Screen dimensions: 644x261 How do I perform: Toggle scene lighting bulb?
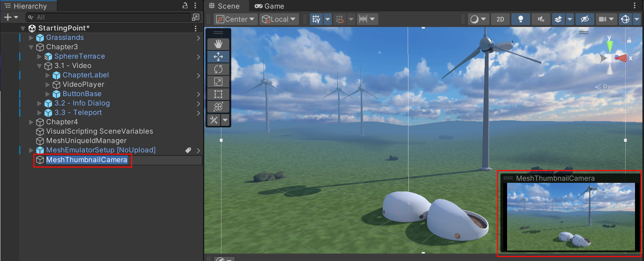[521, 19]
